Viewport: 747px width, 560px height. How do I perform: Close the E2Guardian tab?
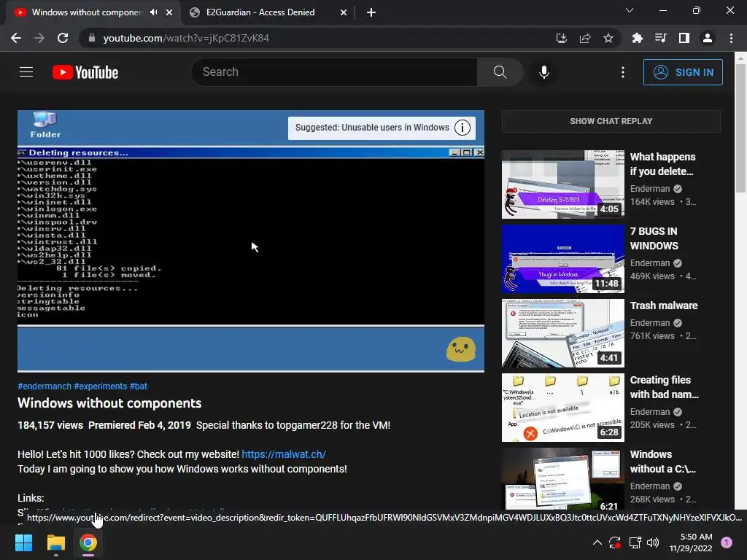coord(344,12)
